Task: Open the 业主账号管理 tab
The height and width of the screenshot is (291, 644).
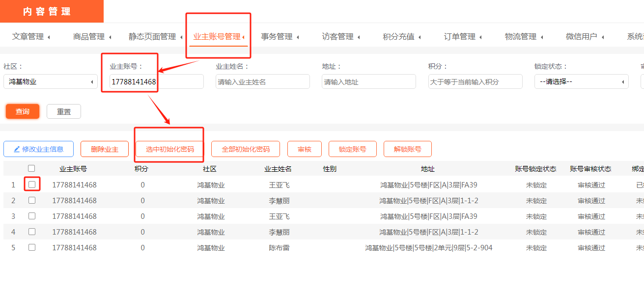Action: click(217, 37)
